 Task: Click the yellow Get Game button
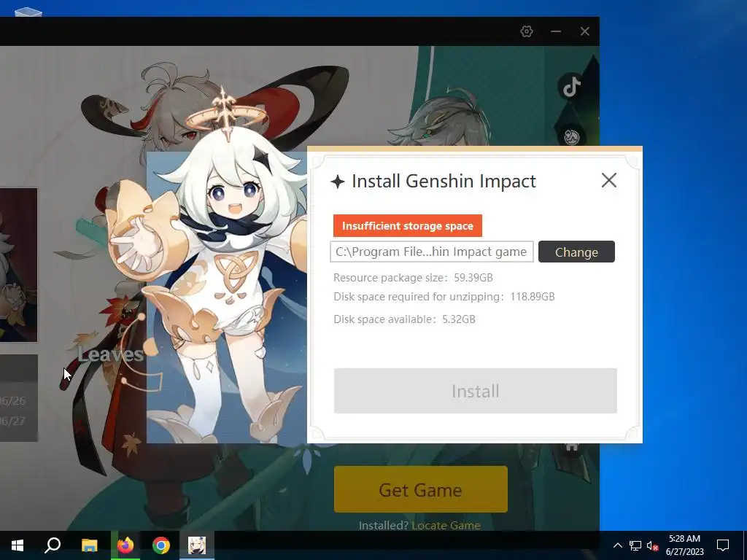pyautogui.click(x=421, y=489)
